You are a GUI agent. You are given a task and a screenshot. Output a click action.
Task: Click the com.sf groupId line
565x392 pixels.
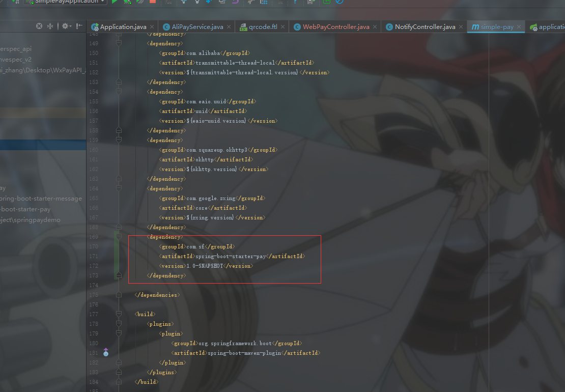click(x=197, y=246)
